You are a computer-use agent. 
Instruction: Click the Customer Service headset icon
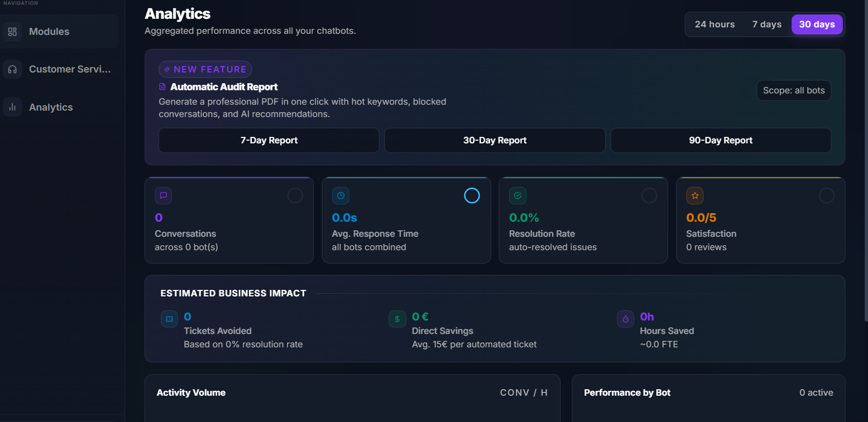click(x=12, y=69)
